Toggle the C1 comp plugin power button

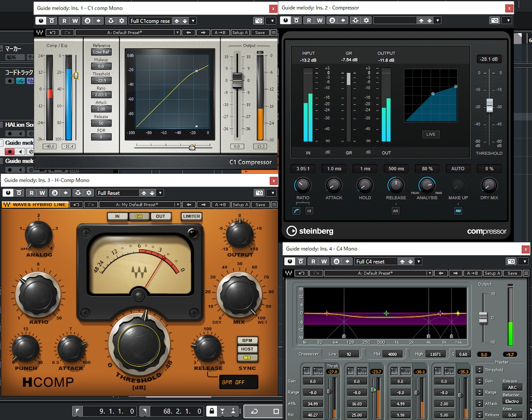coord(41,20)
